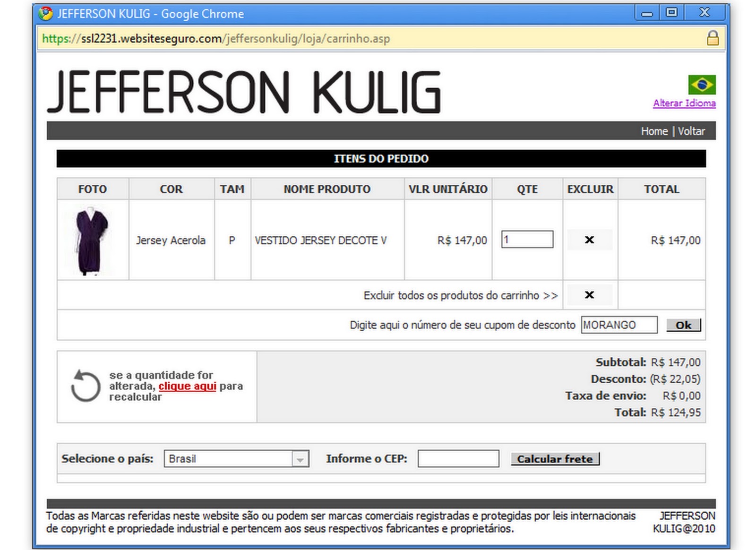Click the TOTAL column header
Image resolution: width=756 pixels, height=550 pixels.
click(661, 189)
